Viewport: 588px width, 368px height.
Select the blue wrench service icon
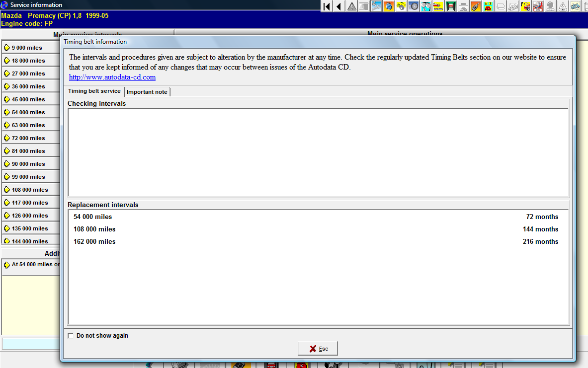(376, 6)
